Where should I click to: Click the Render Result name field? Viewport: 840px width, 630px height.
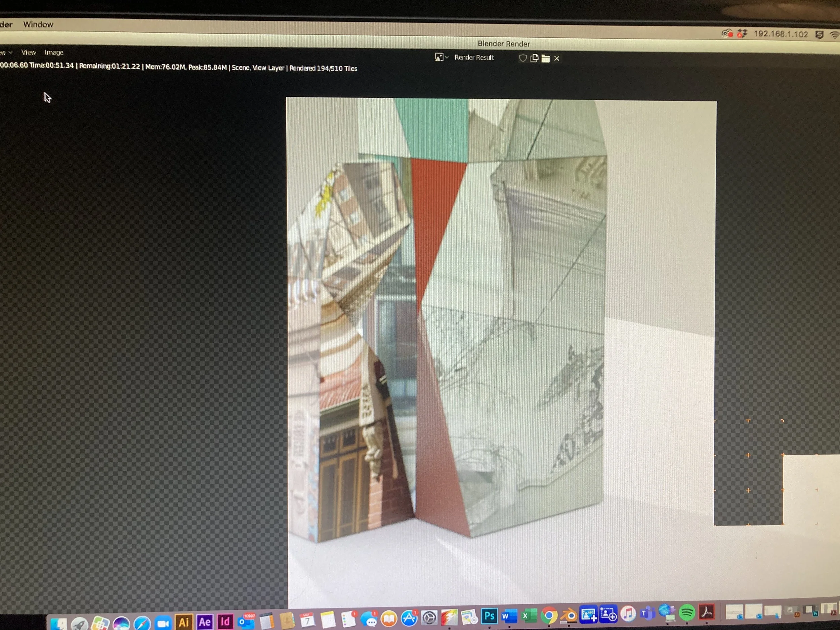click(x=474, y=58)
